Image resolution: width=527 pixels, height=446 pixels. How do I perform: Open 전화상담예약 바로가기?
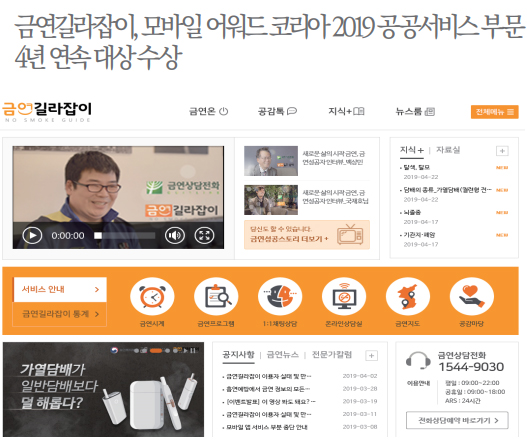coord(457,420)
